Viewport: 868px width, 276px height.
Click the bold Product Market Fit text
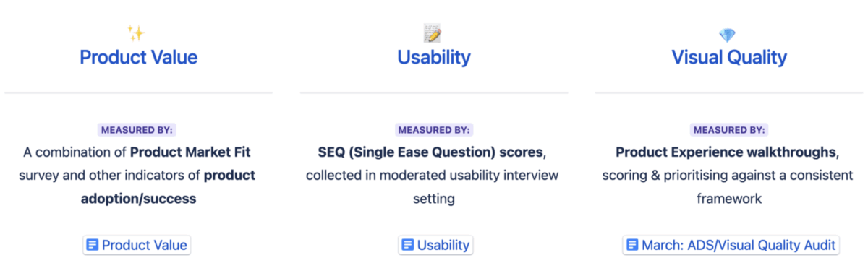190,152
